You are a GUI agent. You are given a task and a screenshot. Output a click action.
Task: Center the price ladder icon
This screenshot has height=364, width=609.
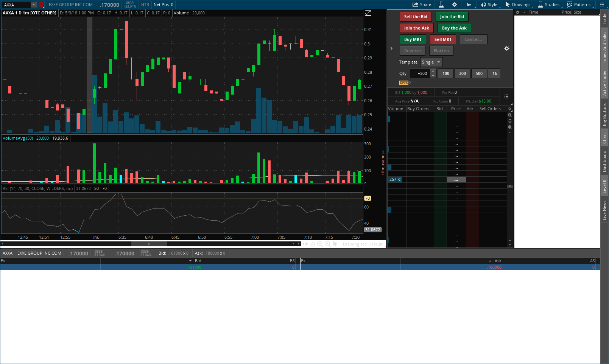pos(510,121)
